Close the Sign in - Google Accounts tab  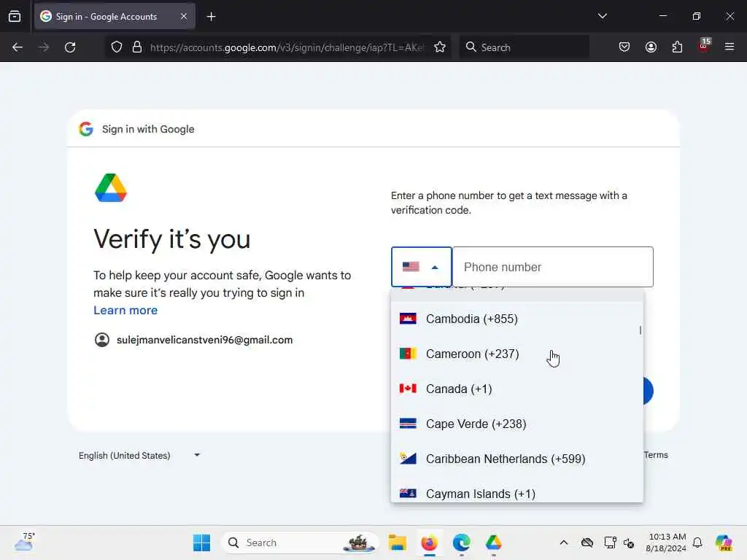click(183, 16)
